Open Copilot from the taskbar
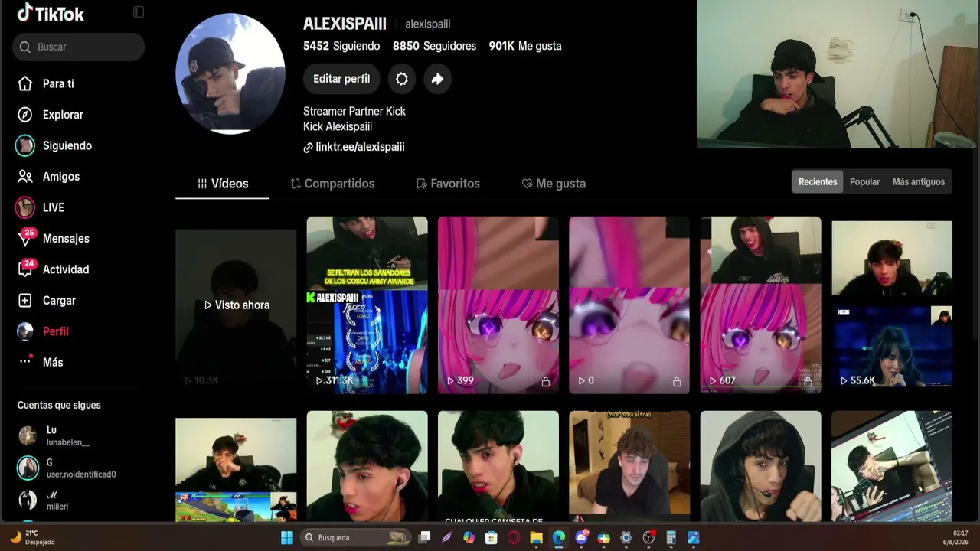980x551 pixels. coord(469,538)
